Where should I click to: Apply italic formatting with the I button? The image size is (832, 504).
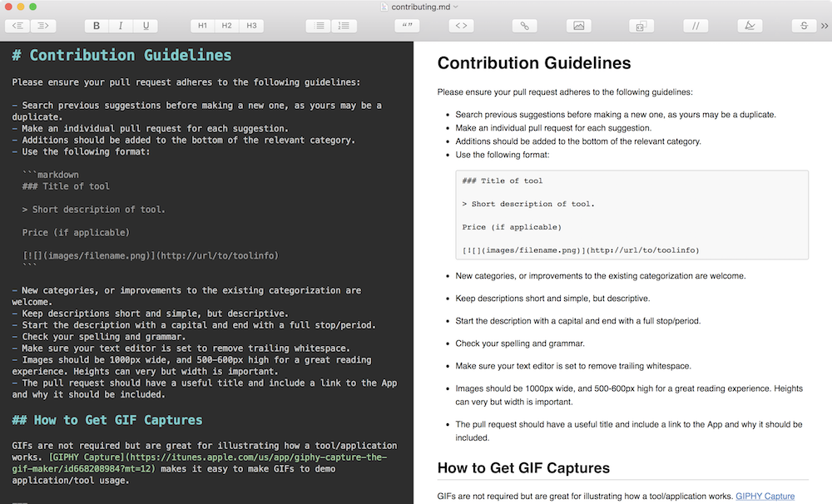121,26
